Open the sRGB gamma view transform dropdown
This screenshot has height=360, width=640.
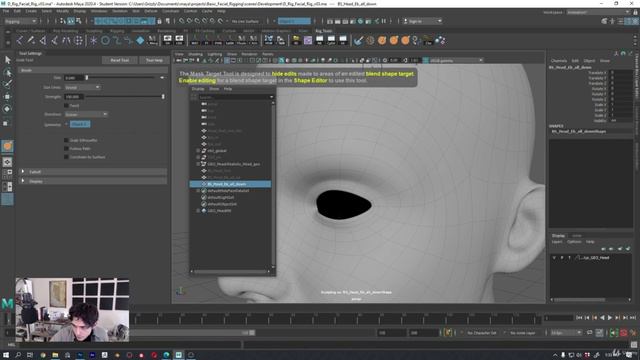[456, 60]
